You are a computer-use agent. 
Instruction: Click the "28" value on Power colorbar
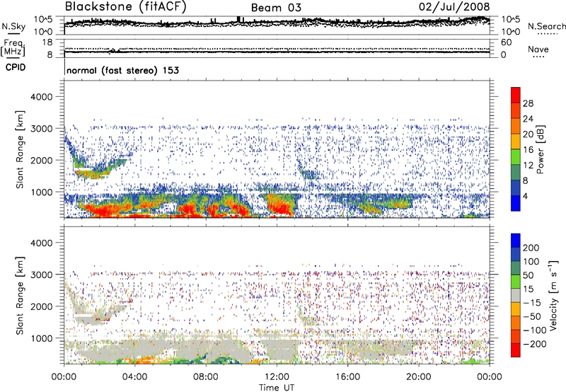528,103
